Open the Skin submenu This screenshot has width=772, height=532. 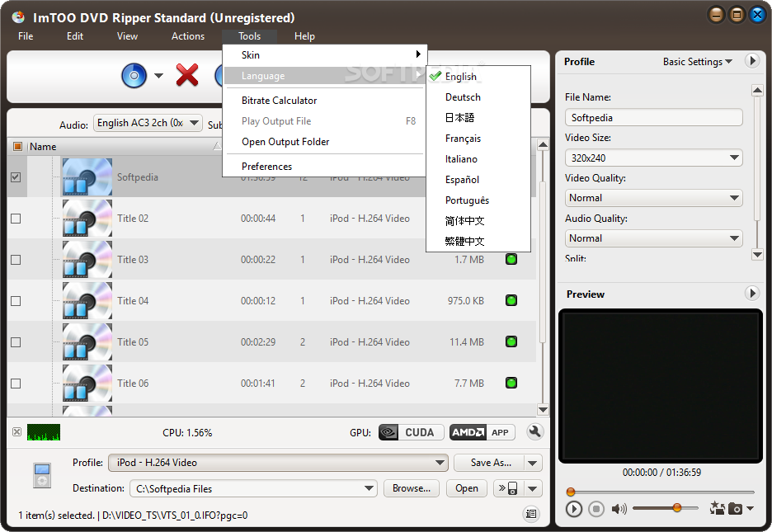[x=325, y=54]
